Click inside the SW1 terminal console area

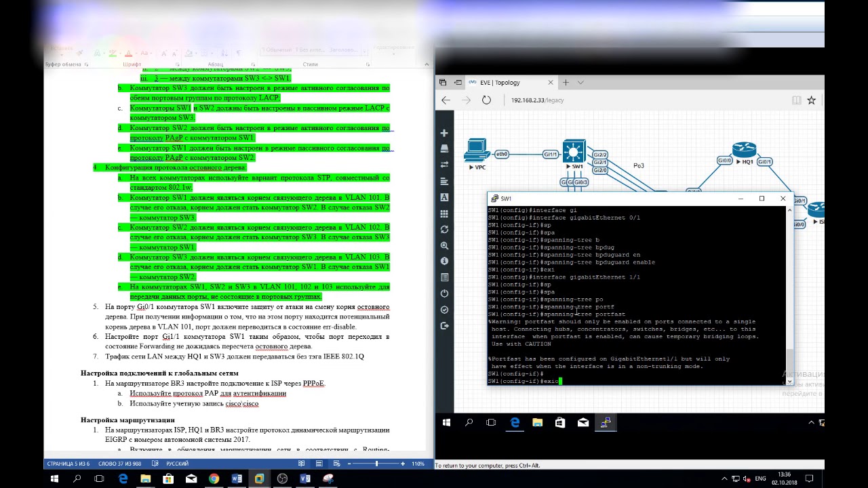point(636,296)
